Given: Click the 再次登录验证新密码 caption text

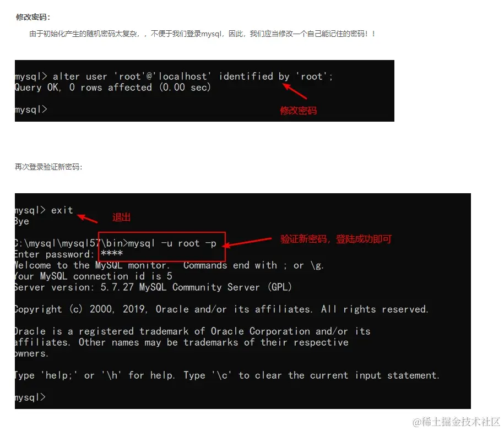Looking at the screenshot, I should click(x=48, y=167).
